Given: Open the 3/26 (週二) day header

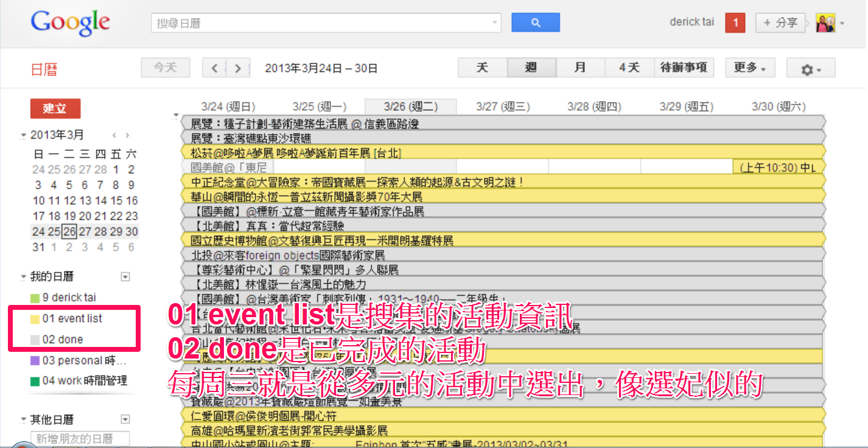Looking at the screenshot, I should 411,107.
